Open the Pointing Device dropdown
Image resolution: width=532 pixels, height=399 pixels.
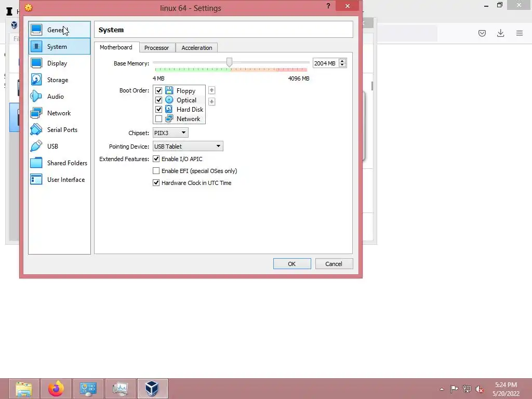[188, 146]
